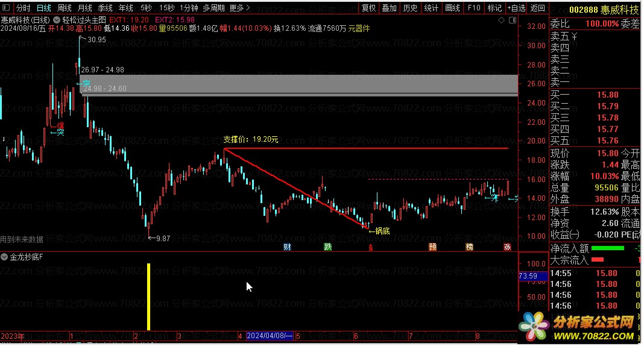
Task: Click the red 大宗流入 bar
Action: (x=597, y=259)
